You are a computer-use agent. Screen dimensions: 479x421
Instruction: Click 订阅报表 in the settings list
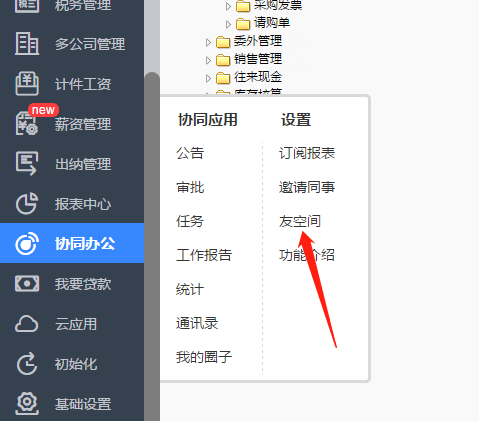click(307, 153)
